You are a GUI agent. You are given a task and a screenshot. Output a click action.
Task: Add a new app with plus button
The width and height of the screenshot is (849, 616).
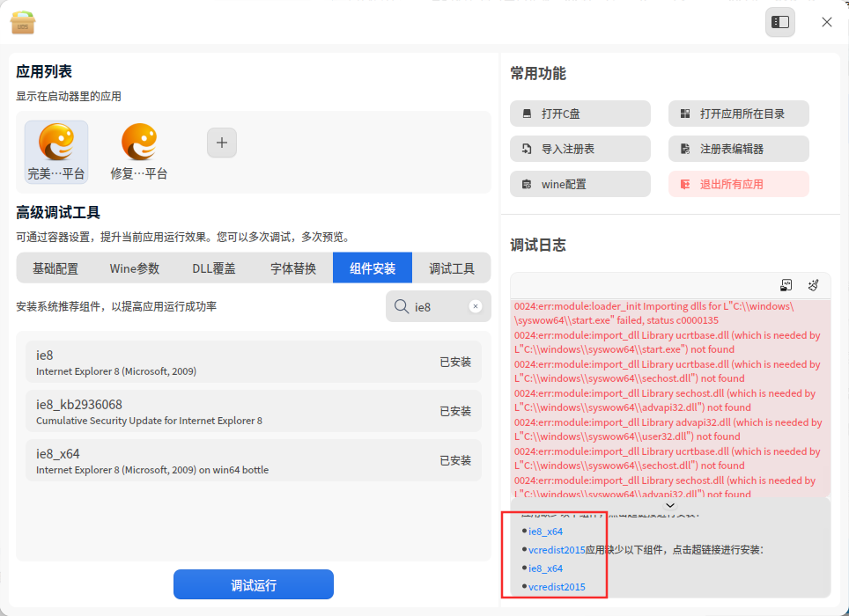click(x=222, y=143)
